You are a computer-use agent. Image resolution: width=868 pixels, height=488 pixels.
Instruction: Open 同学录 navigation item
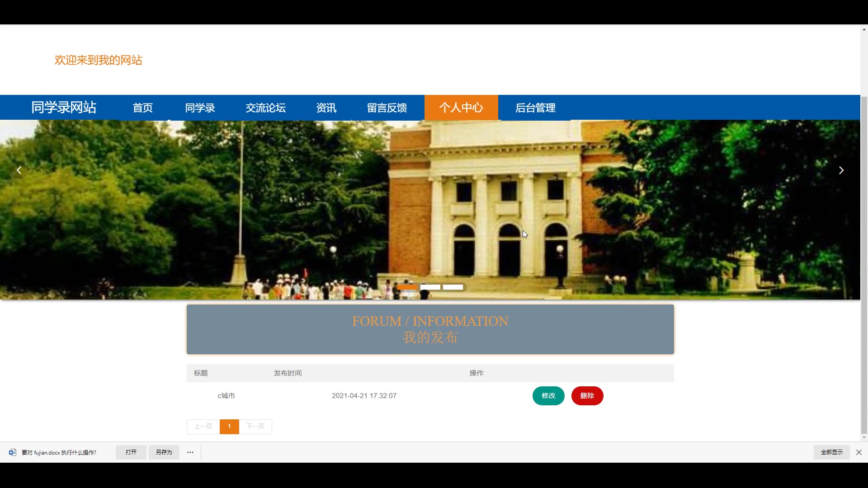[200, 108]
